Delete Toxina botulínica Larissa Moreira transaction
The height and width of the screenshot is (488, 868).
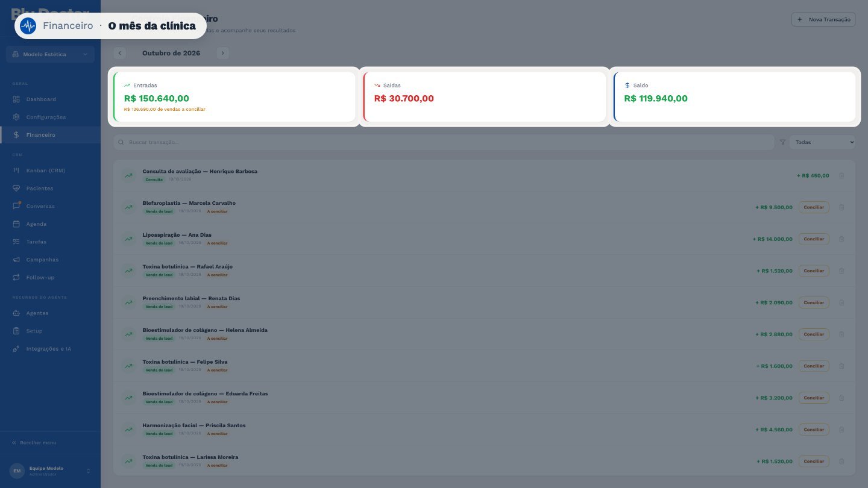click(x=841, y=461)
